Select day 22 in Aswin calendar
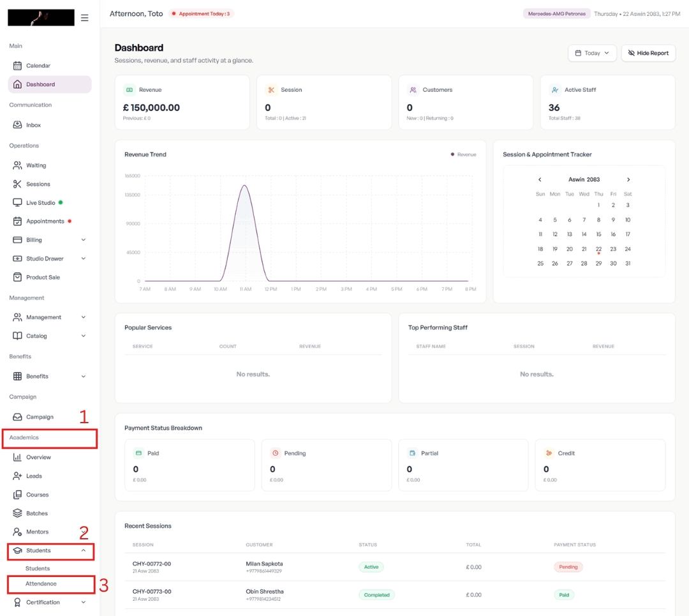Image resolution: width=689 pixels, height=616 pixels. pyautogui.click(x=598, y=250)
